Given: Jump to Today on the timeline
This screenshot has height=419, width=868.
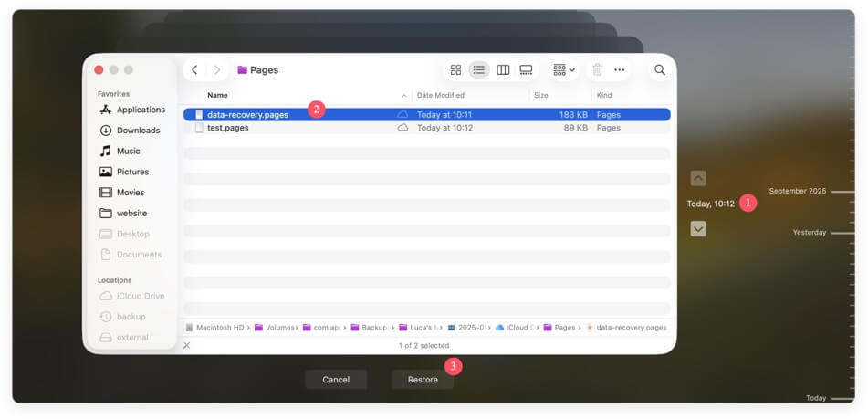Looking at the screenshot, I should click(816, 398).
